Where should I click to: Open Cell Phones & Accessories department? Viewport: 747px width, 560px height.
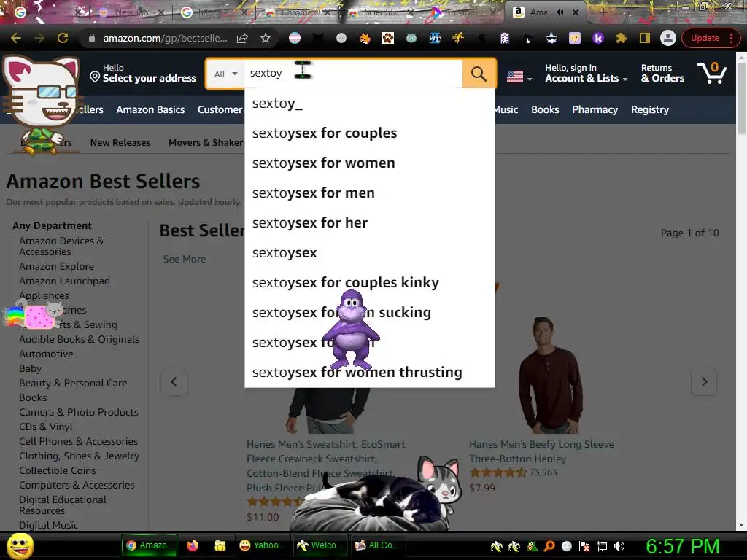(x=78, y=441)
